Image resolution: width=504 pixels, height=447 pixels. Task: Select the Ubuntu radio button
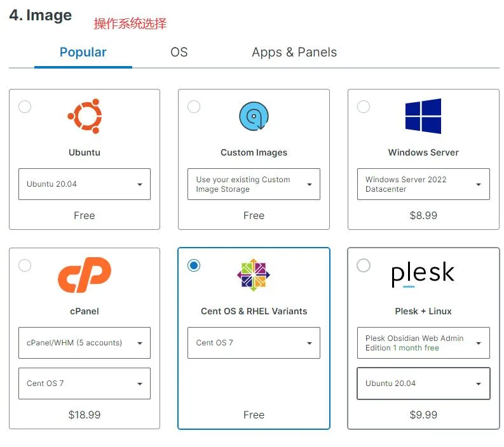click(x=25, y=107)
